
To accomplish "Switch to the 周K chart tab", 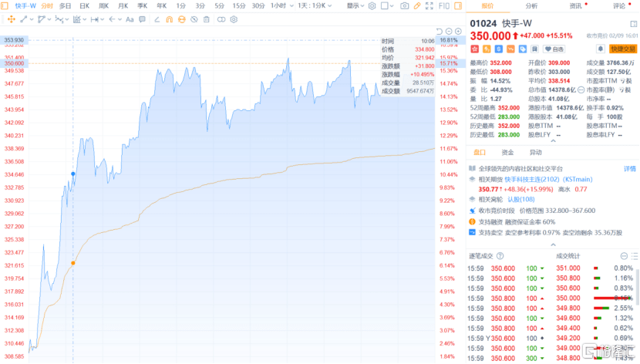I will pos(103,5).
